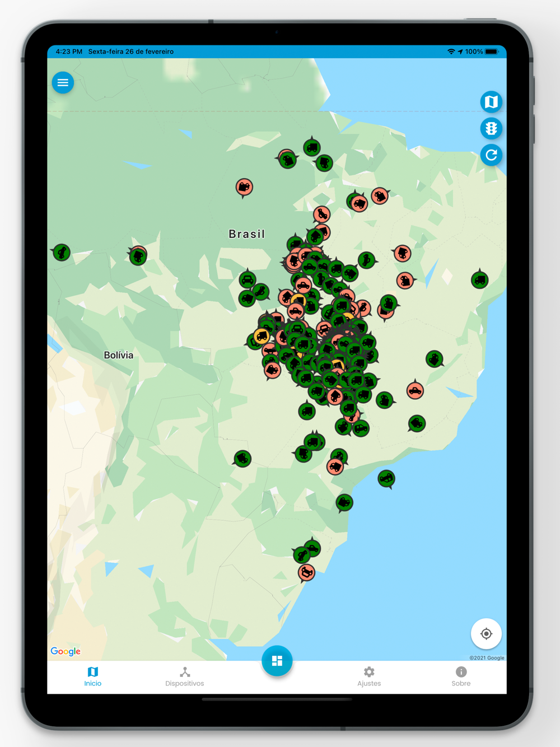Select the green marker at far west edge
Screen dimensions: 560x747
61,253
